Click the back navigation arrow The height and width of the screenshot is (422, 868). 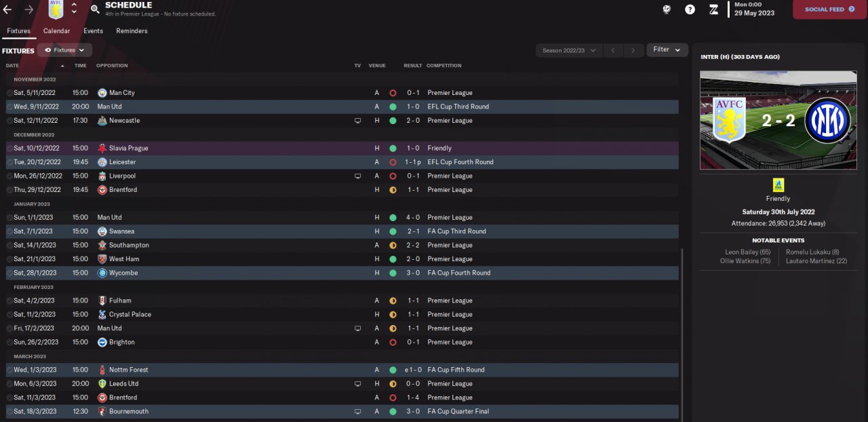pos(8,9)
